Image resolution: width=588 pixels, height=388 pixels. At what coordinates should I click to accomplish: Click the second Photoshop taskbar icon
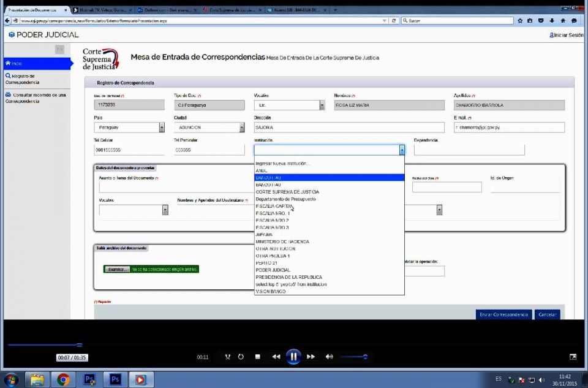tap(115, 380)
